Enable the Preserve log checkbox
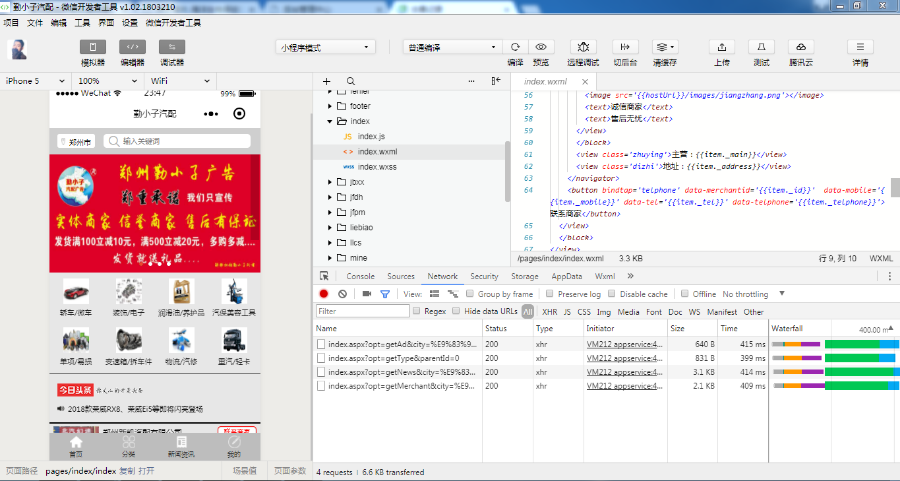The width and height of the screenshot is (900, 481). tap(551, 294)
